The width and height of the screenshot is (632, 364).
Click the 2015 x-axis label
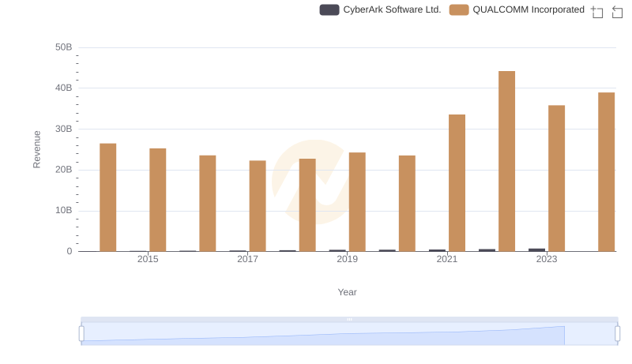pyautogui.click(x=148, y=259)
